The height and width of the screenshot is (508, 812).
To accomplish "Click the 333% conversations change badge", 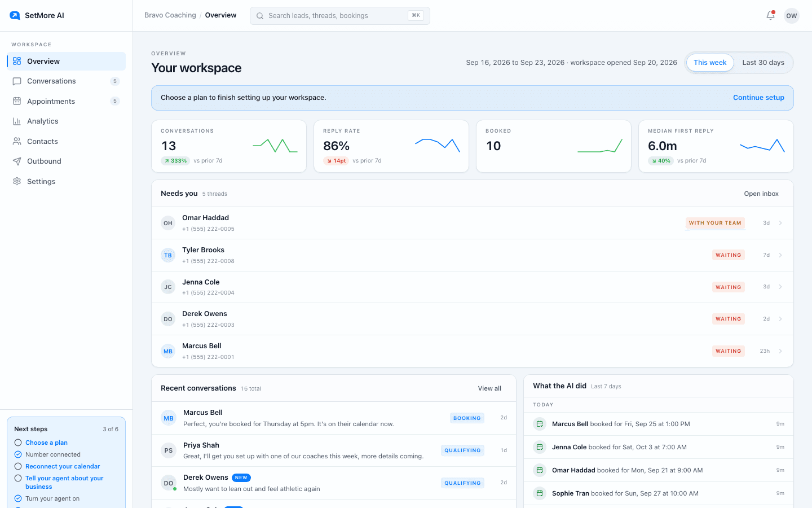I will click(x=175, y=161).
